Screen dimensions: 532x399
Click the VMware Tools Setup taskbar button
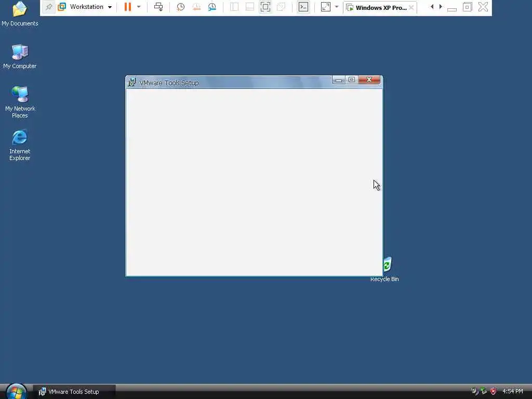(x=74, y=392)
